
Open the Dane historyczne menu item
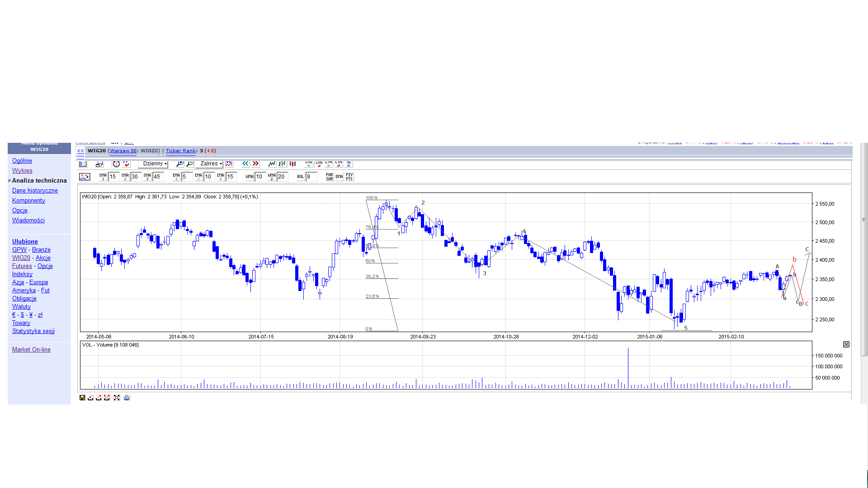click(35, 191)
